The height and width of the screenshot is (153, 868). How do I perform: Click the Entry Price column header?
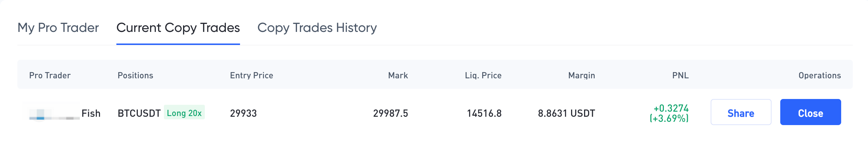point(251,75)
